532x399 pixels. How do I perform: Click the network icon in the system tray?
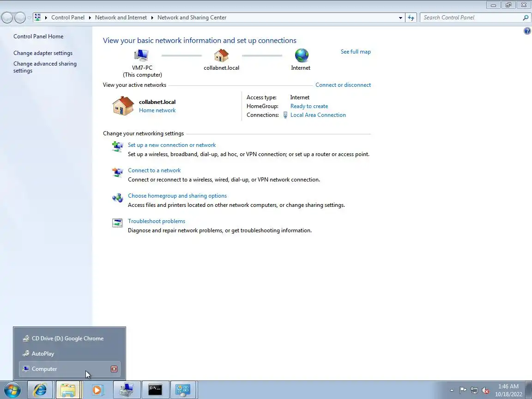tap(474, 390)
